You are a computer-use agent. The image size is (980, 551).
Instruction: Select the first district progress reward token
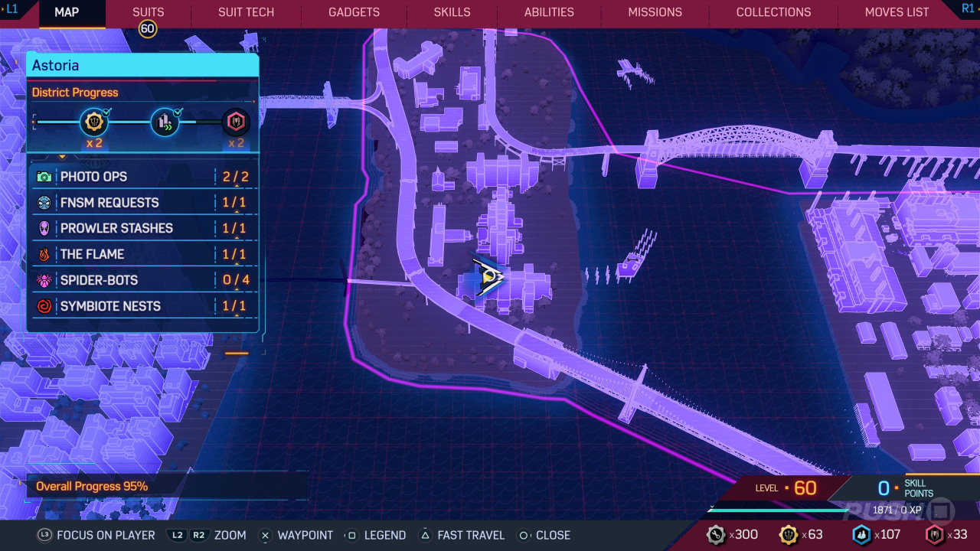94,122
